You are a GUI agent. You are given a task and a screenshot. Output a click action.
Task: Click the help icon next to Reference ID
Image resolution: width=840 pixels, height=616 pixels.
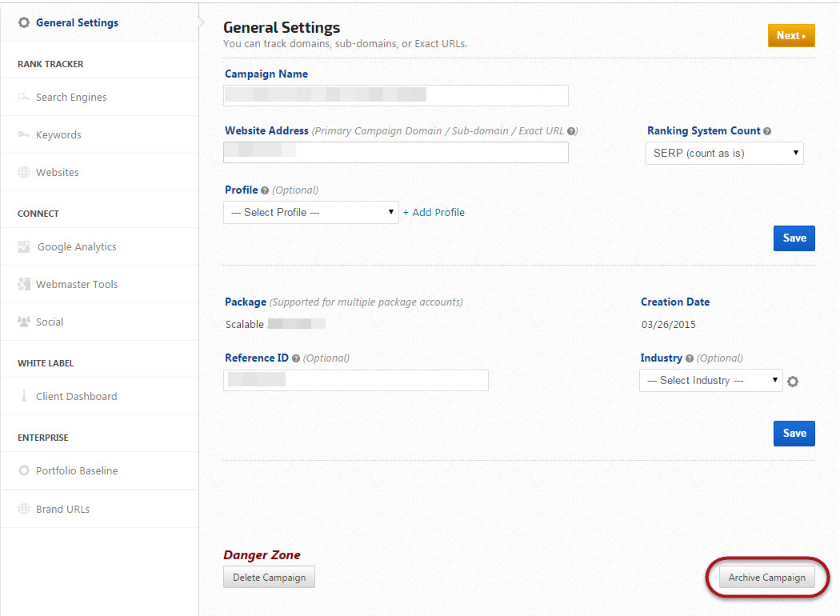pyautogui.click(x=296, y=358)
